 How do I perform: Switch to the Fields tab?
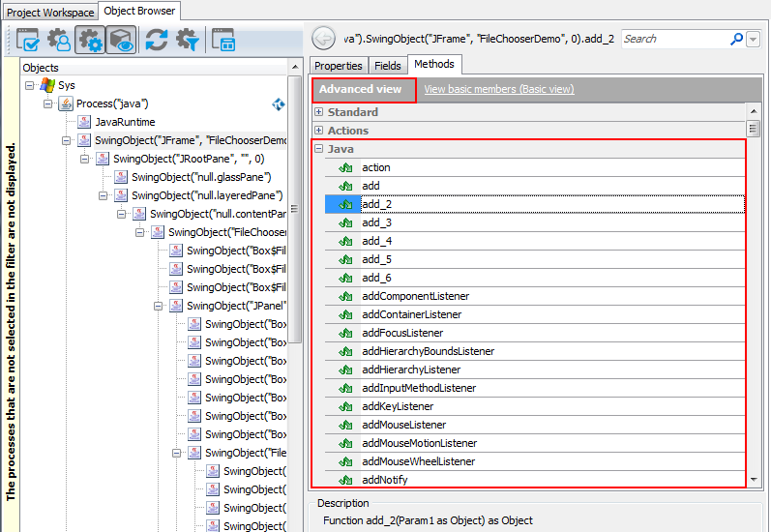click(387, 66)
